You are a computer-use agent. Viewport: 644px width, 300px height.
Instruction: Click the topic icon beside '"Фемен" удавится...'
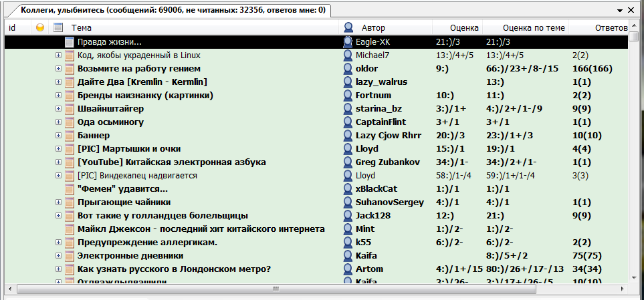point(70,188)
